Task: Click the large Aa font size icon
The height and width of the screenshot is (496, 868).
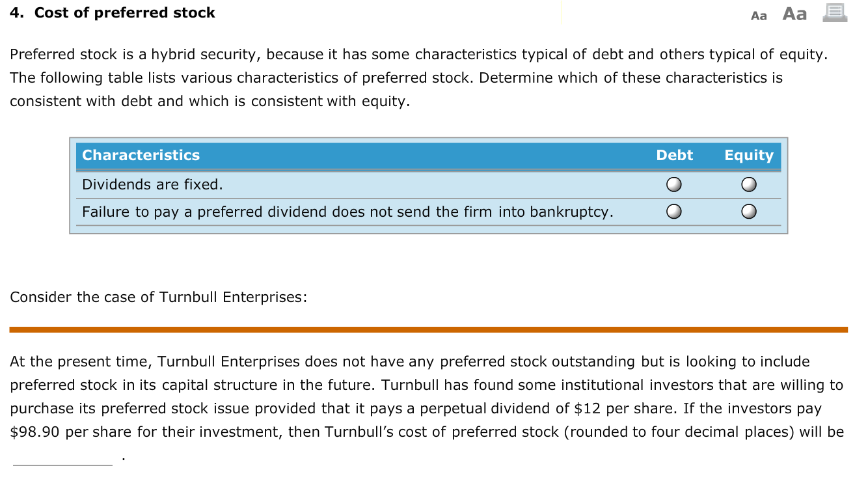Action: click(x=793, y=13)
